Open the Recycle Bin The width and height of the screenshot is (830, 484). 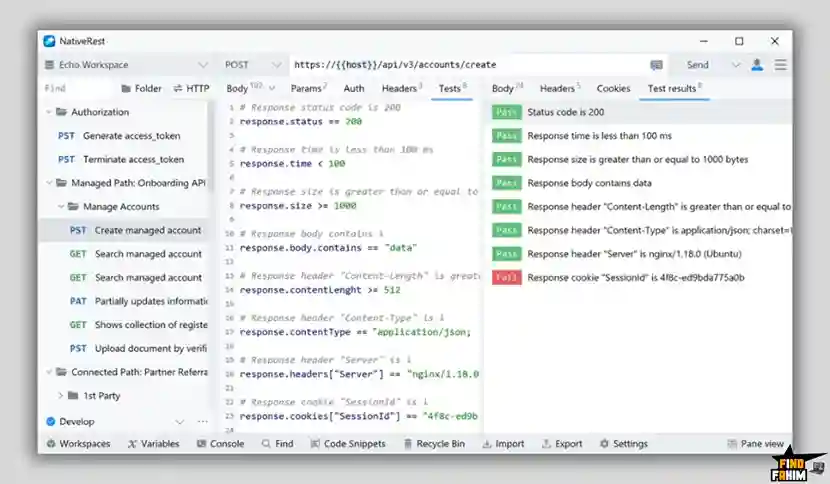[434, 444]
